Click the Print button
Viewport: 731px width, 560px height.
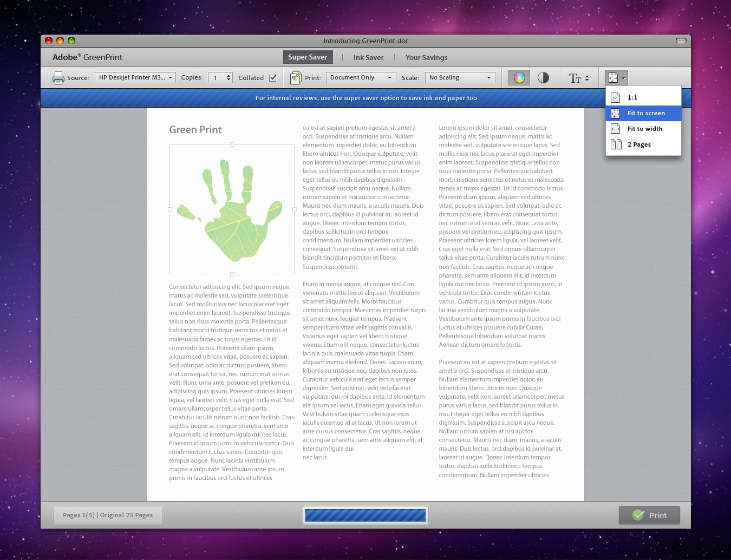point(649,515)
